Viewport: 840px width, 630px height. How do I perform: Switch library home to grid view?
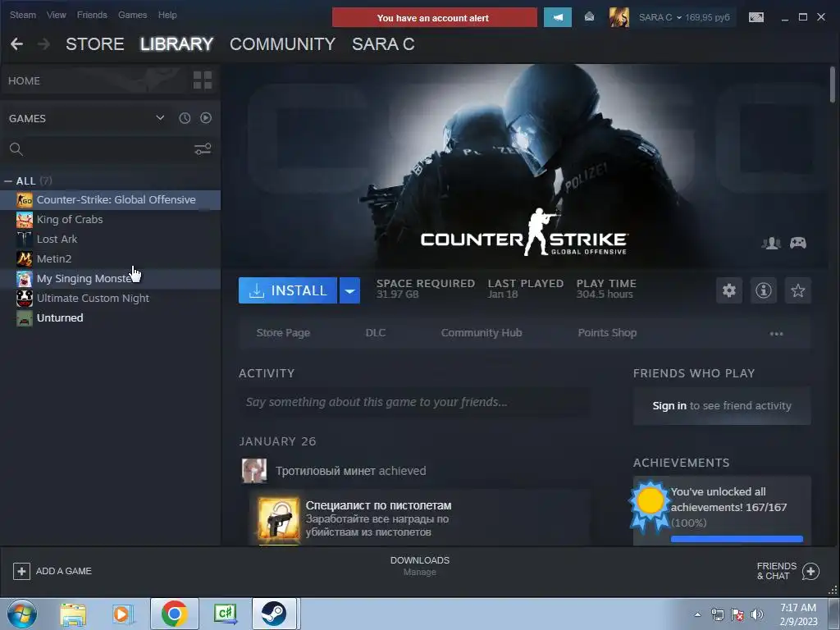203,80
